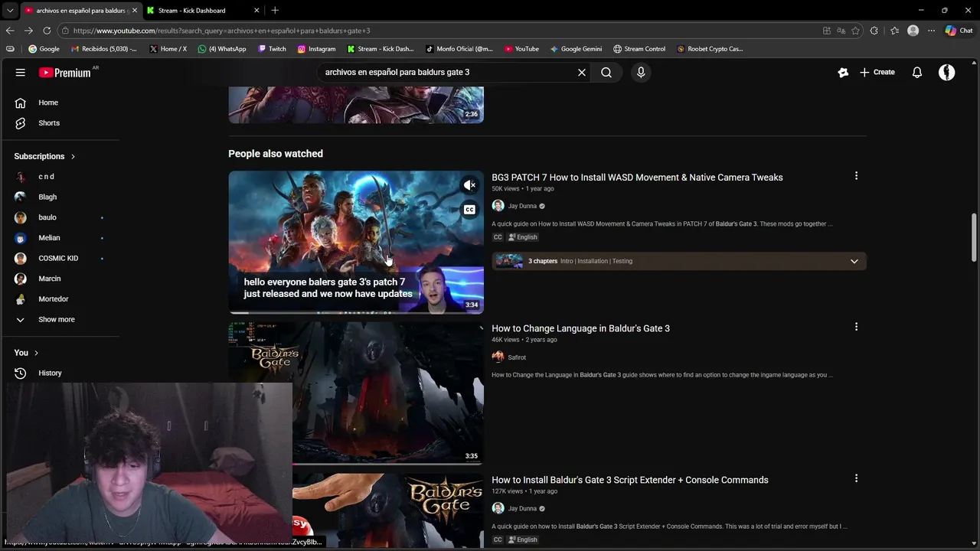Click the browser address bar URL
The width and height of the screenshot is (980, 551).
(x=221, y=31)
